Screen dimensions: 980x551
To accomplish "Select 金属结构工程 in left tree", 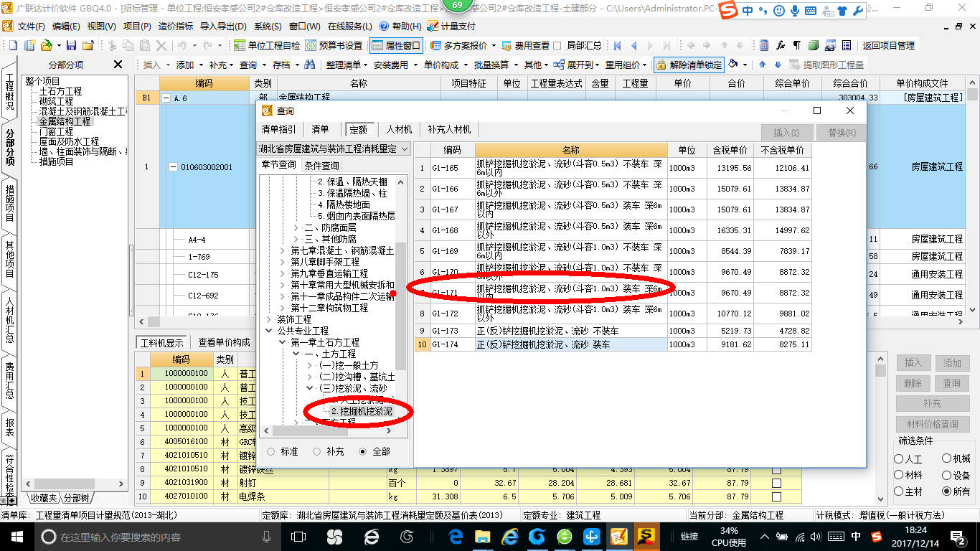I will [65, 121].
